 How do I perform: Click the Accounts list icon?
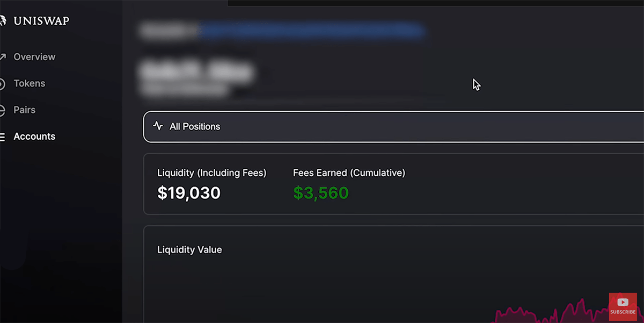tap(3, 137)
